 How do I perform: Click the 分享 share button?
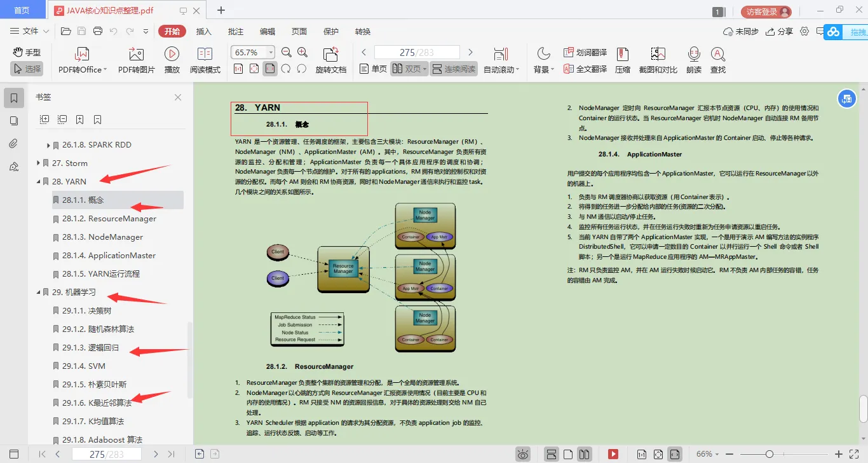(x=780, y=31)
